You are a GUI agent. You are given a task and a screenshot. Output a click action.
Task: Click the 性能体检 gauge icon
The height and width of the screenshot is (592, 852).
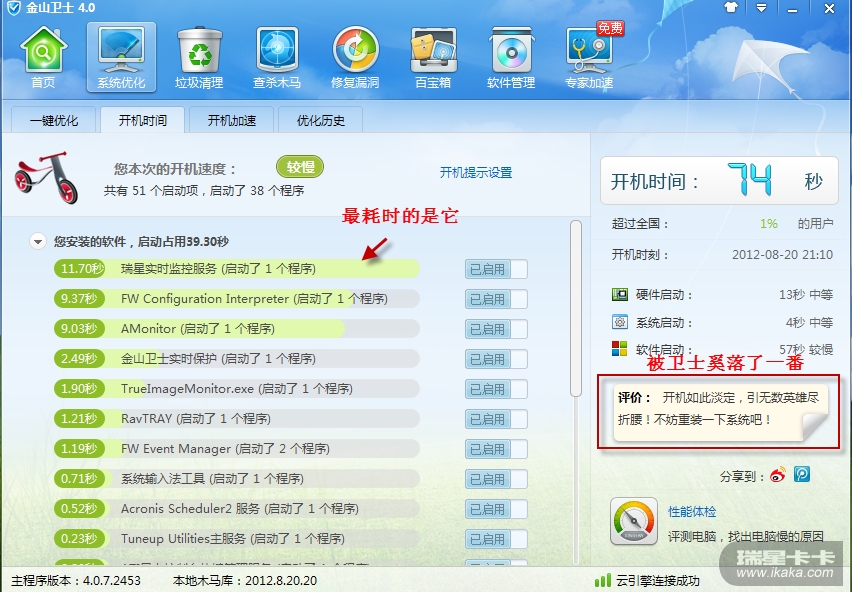click(634, 521)
